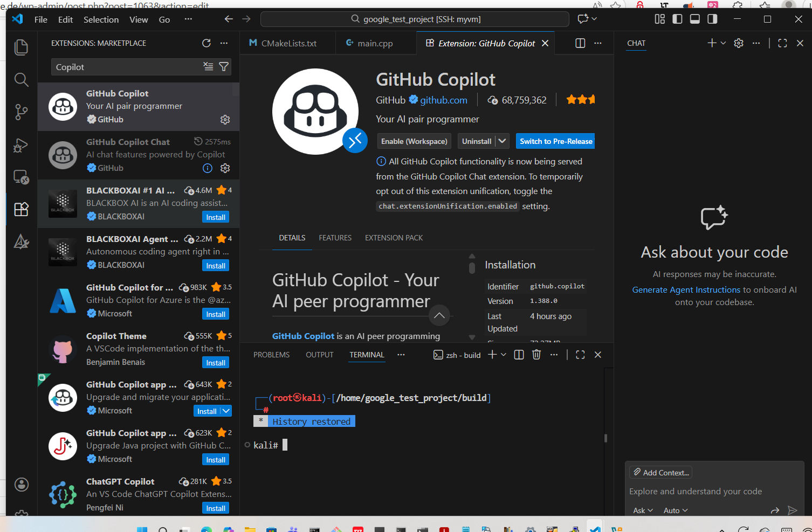Refresh the extensions marketplace list
The height and width of the screenshot is (532, 812).
point(207,43)
